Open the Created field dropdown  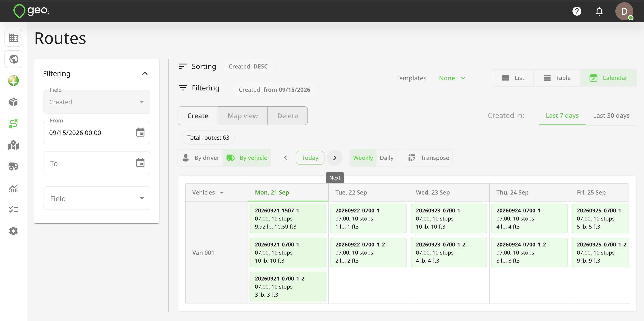(97, 102)
